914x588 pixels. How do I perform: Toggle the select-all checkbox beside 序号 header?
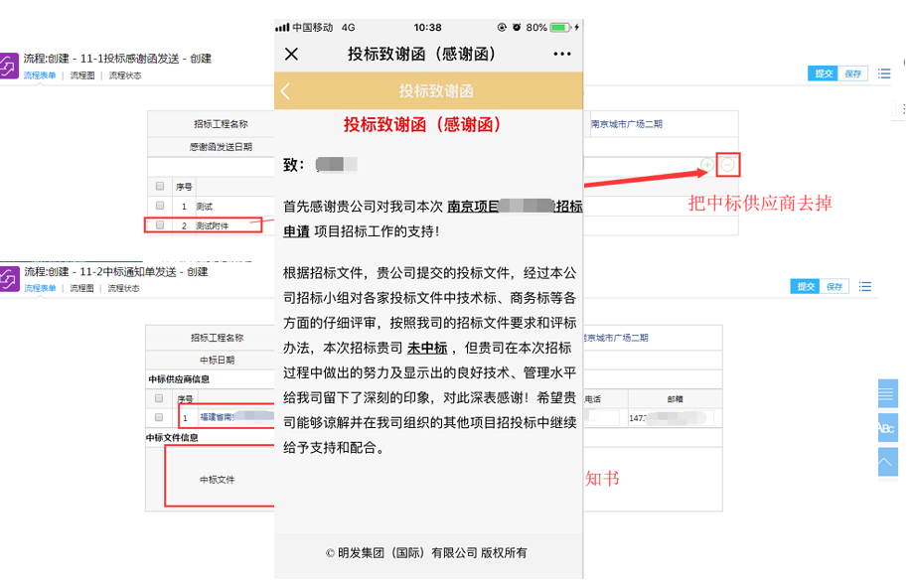tap(160, 186)
